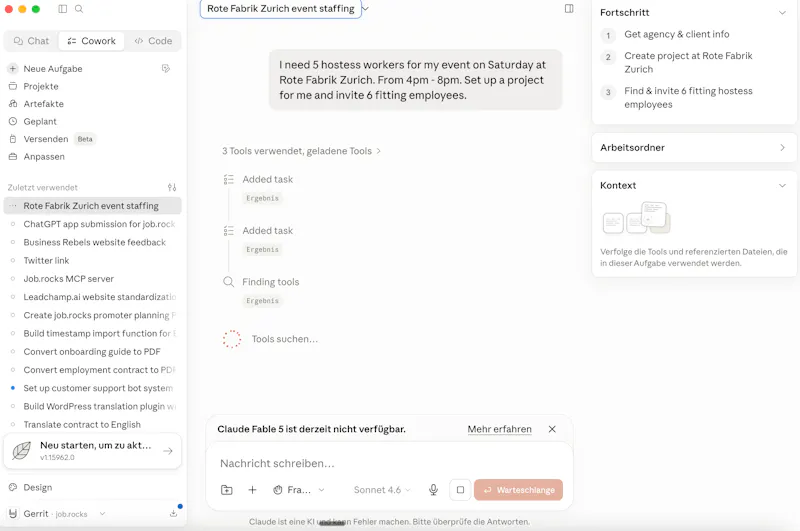800x531 pixels.
Task: Collapse the Fortschritt panel
Action: coord(782,12)
